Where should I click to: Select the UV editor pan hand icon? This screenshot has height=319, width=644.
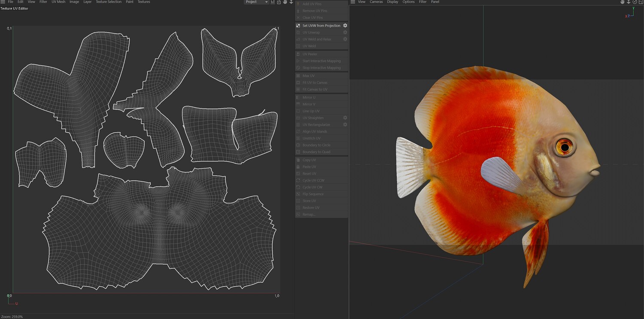[285, 2]
